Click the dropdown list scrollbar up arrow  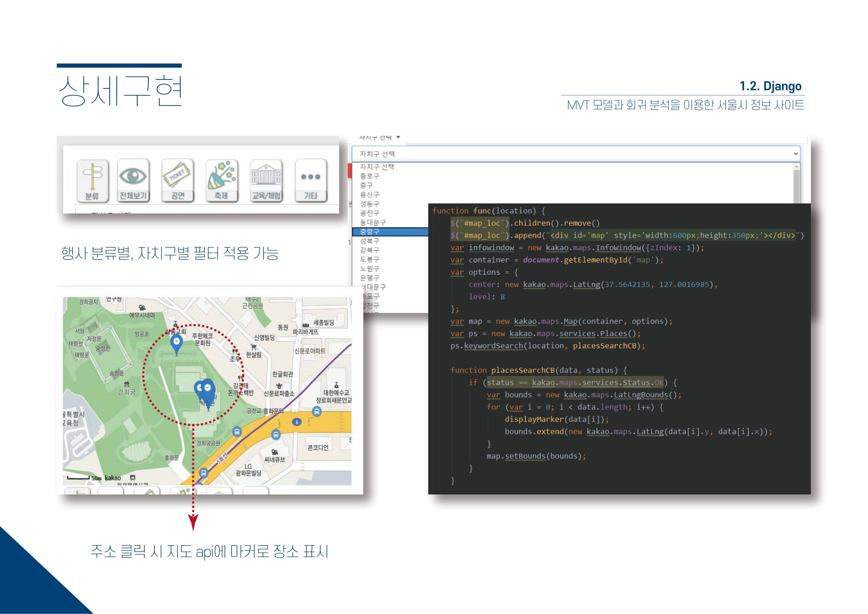tap(796, 166)
